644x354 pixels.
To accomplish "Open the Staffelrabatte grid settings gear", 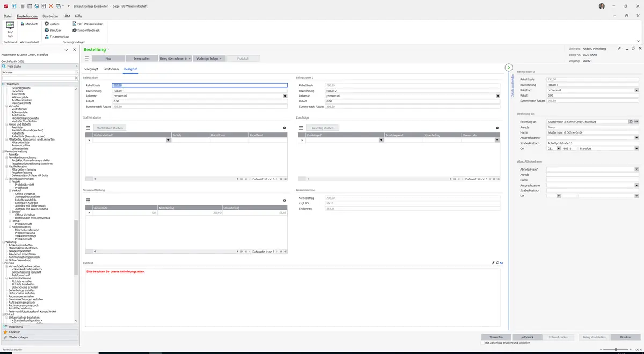I will click(284, 128).
